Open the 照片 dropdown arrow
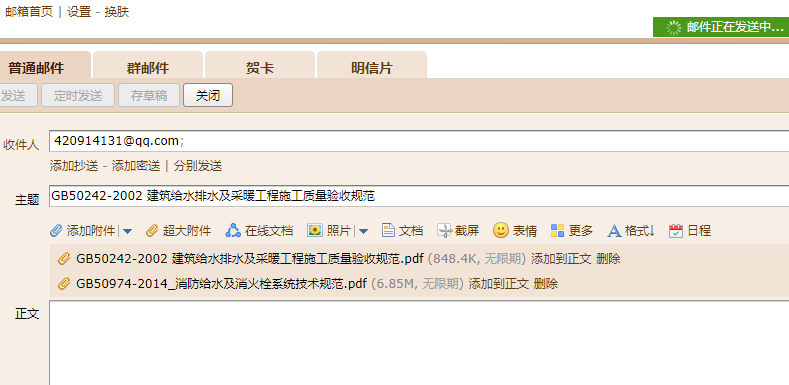Screen dimensions: 789x385 [363, 232]
